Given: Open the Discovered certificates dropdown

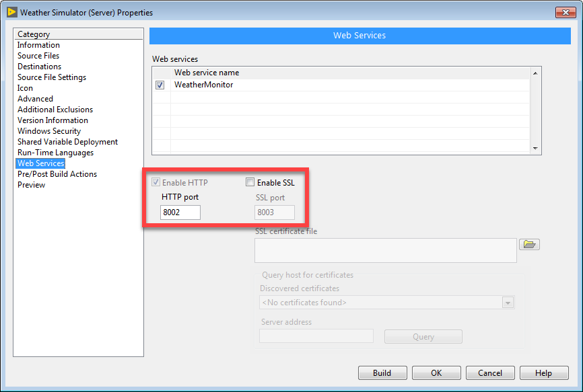Looking at the screenshot, I should [508, 303].
